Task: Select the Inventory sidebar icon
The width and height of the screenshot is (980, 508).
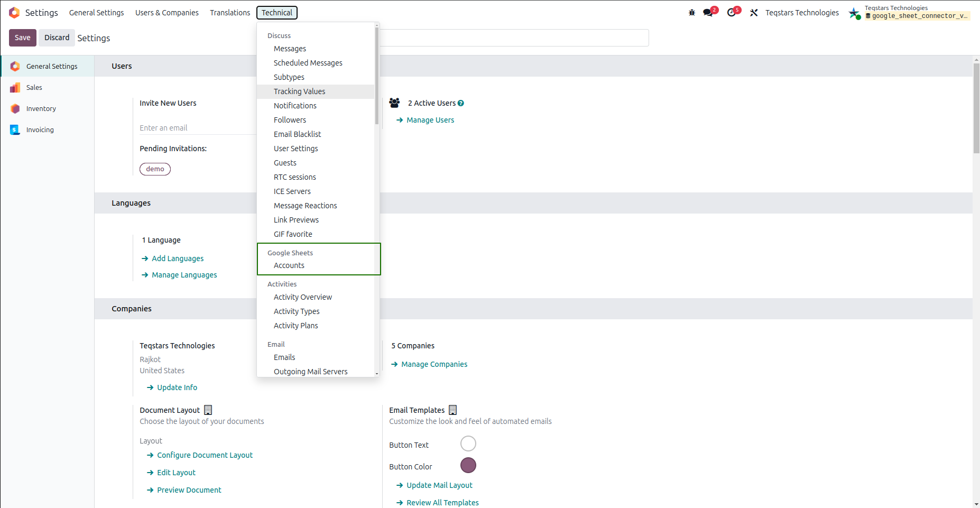Action: pos(15,108)
